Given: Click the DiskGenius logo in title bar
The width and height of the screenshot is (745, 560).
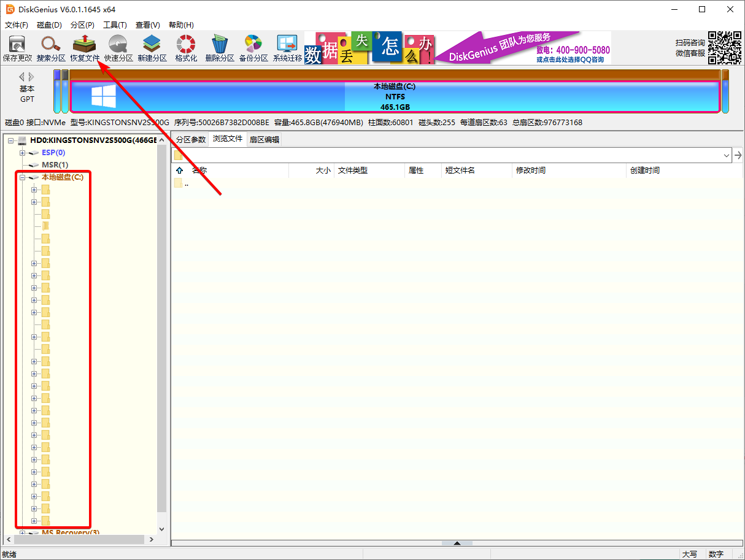Looking at the screenshot, I should pos(10,9).
